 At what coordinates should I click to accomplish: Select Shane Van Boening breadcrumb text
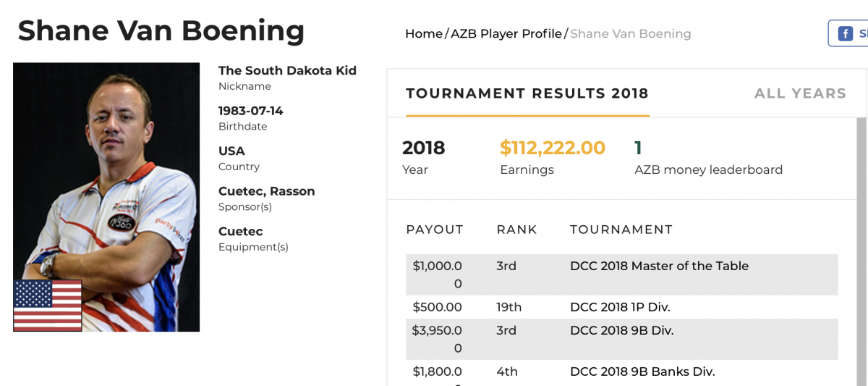pyautogui.click(x=631, y=34)
